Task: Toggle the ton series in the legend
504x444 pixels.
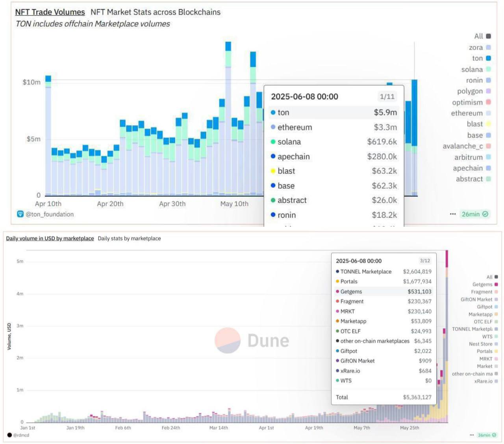Action: point(482,58)
